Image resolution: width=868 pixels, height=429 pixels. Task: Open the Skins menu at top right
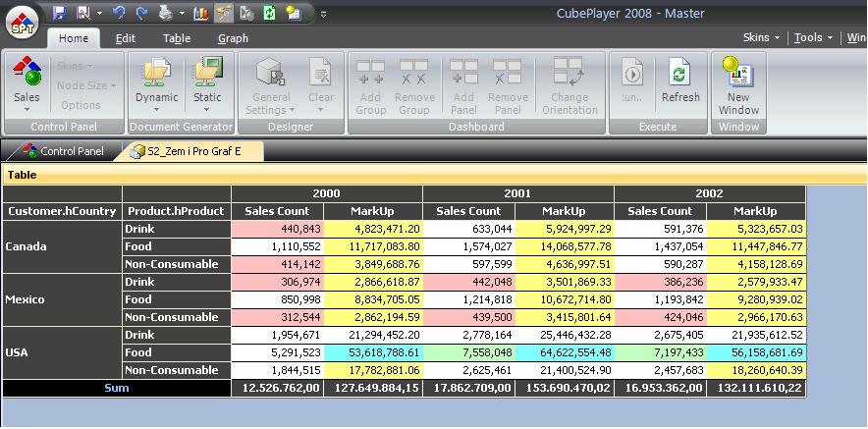[761, 37]
